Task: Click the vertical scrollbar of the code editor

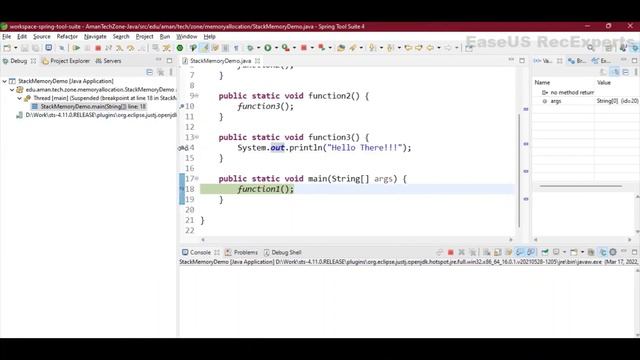Action: pos(519,171)
